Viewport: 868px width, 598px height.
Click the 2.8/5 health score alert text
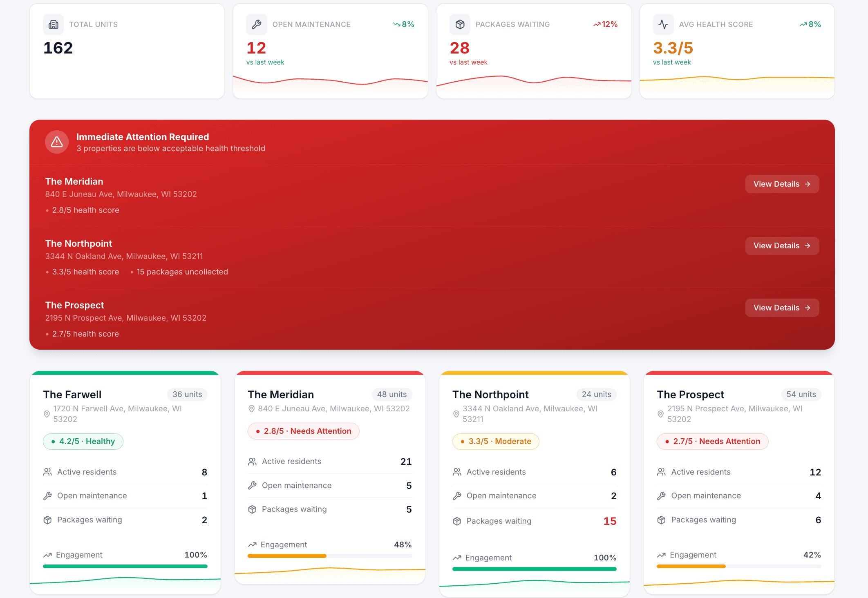(86, 210)
